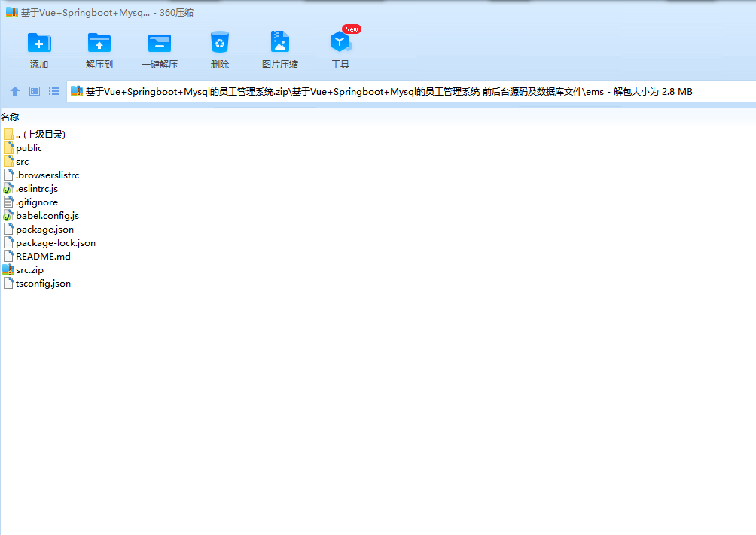Click the src.zip archive icon
The height and width of the screenshot is (535, 756).
(x=8, y=269)
